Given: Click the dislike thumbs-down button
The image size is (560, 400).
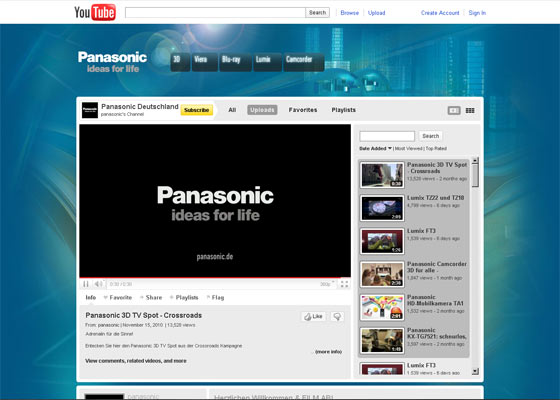Looking at the screenshot, I should [337, 316].
